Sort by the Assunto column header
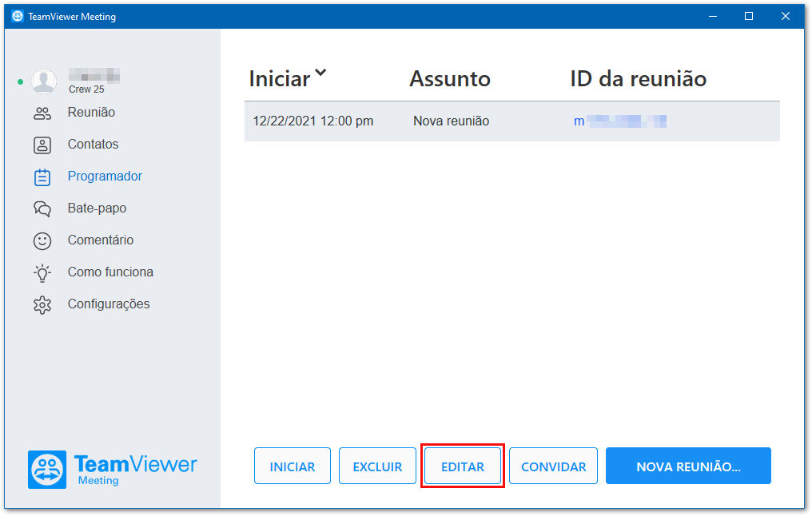 point(449,79)
